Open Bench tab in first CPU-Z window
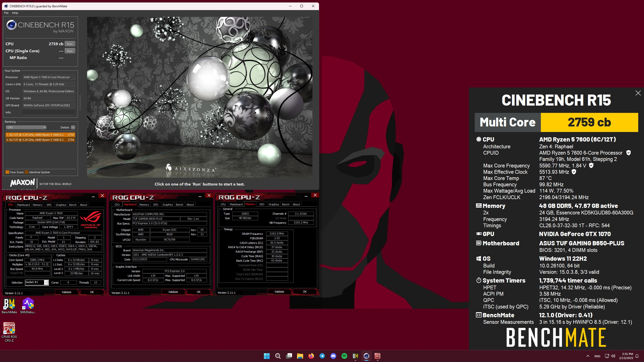Screen dimensions: 644x362 (73, 205)
